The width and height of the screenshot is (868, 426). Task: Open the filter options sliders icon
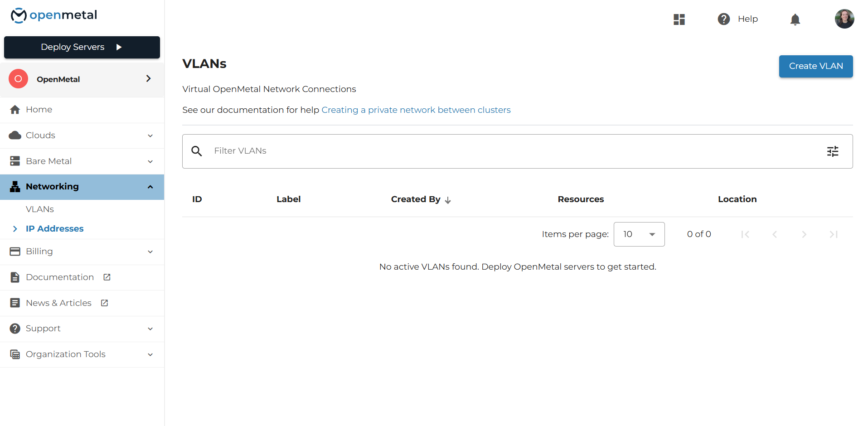(833, 151)
